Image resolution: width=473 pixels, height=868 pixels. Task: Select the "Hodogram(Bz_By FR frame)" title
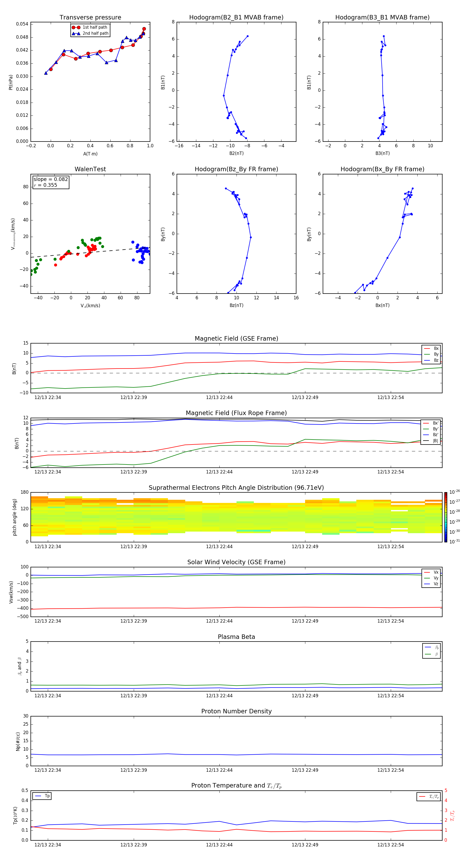click(x=236, y=169)
